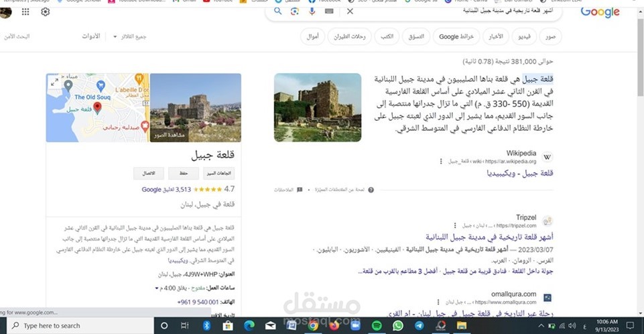The height and width of the screenshot is (334, 644).
Task: Switch to the الكتب books tab
Action: click(387, 37)
